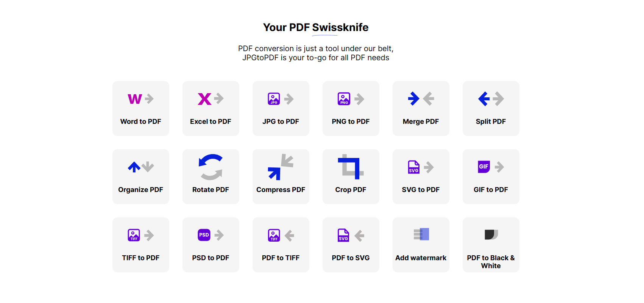The height and width of the screenshot is (303, 644).
Task: Open the PSD to PDF label
Action: coord(211,258)
